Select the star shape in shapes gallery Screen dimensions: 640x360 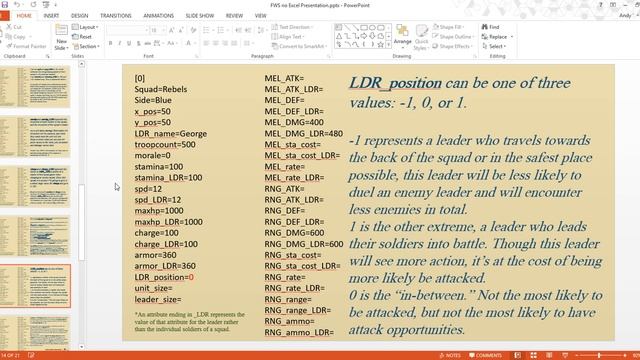click(x=380, y=44)
